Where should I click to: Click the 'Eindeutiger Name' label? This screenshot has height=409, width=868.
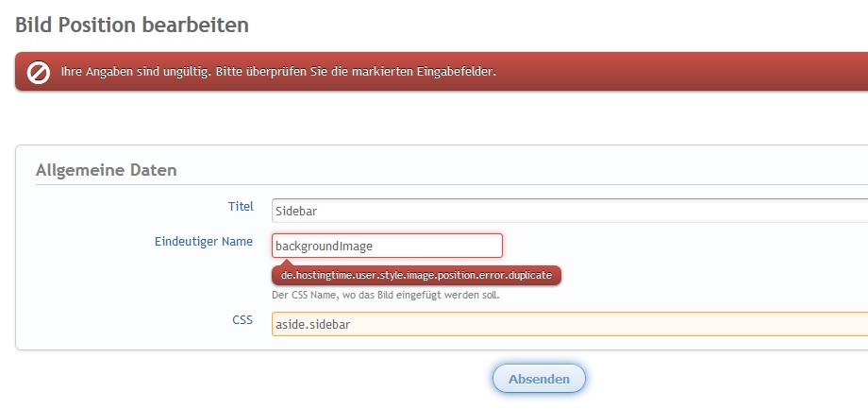point(203,242)
